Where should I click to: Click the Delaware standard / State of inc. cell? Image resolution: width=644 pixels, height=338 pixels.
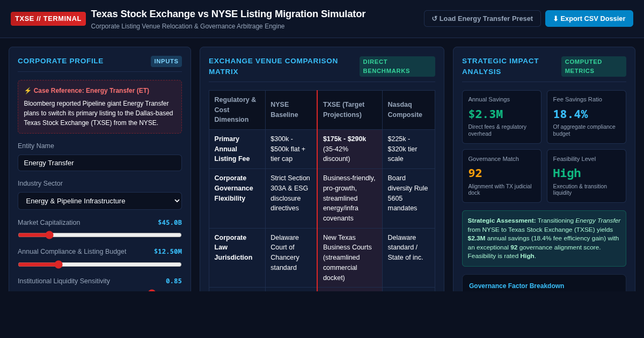click(408, 258)
